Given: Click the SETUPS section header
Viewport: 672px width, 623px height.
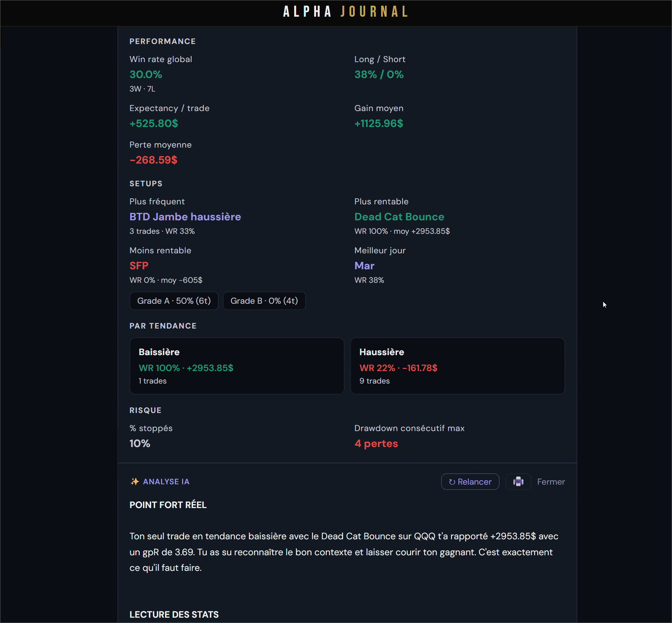Looking at the screenshot, I should point(145,183).
